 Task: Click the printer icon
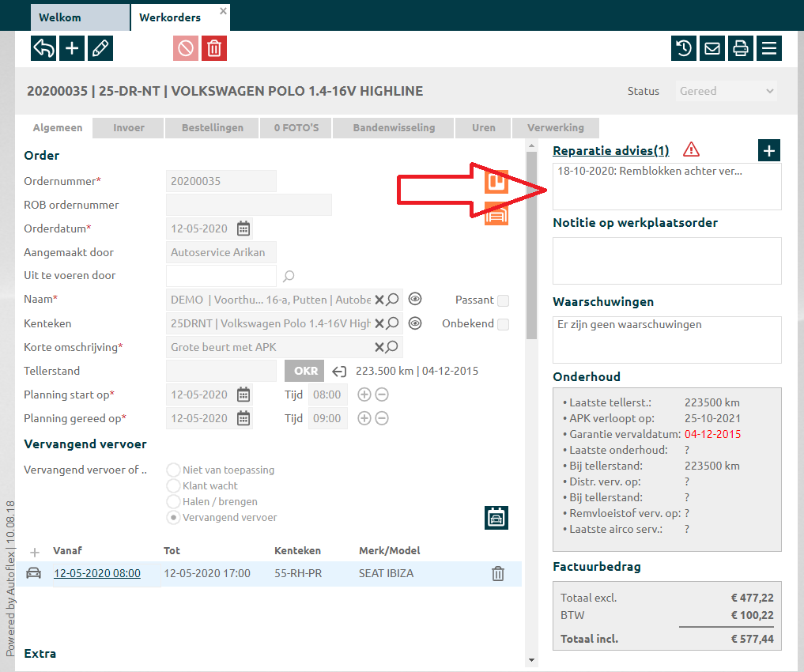click(x=741, y=48)
